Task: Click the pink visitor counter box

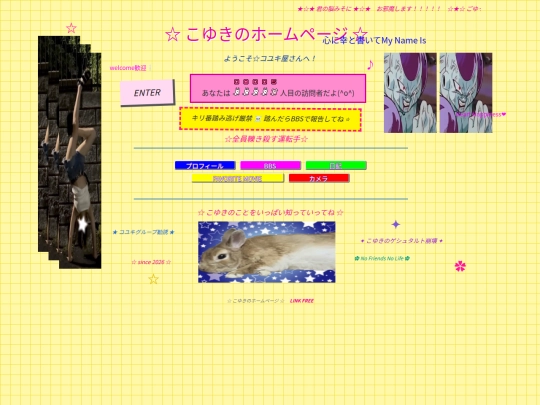Action: 278,89
